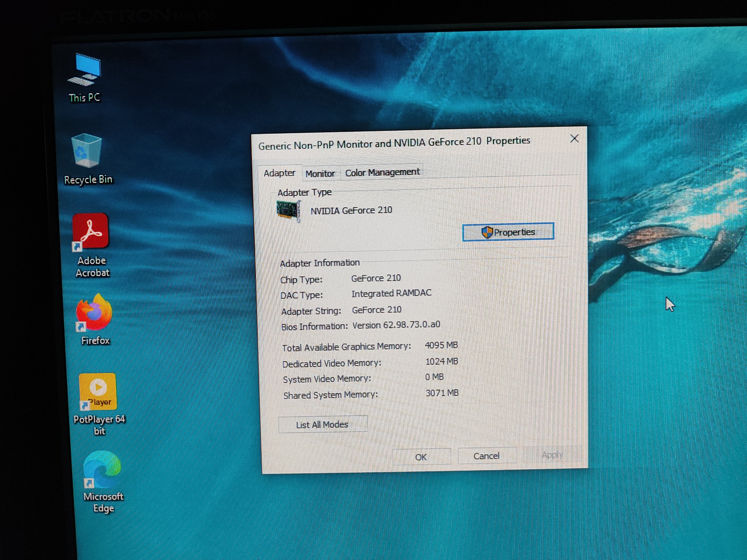Image resolution: width=747 pixels, height=560 pixels.
Task: Click the Dedicated Video Memory value
Action: [x=441, y=361]
